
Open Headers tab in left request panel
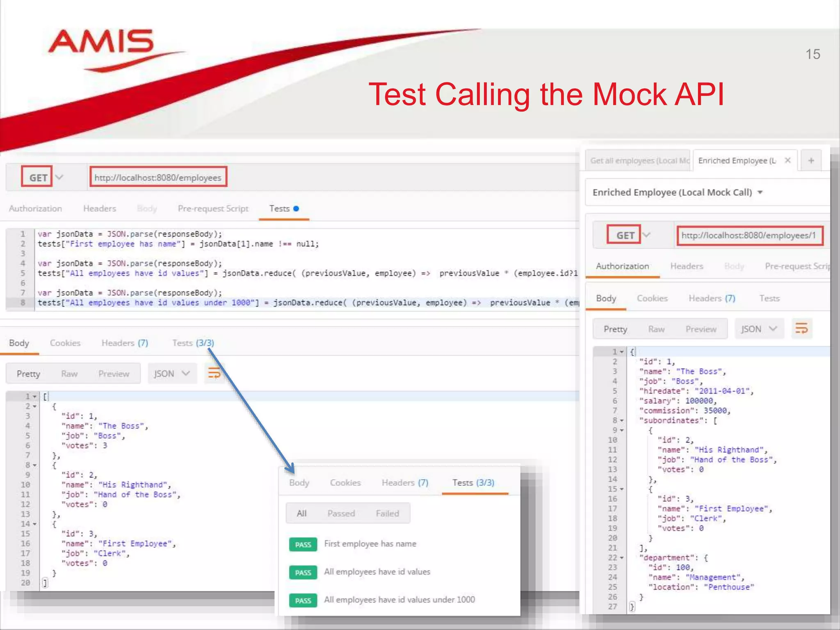point(100,208)
